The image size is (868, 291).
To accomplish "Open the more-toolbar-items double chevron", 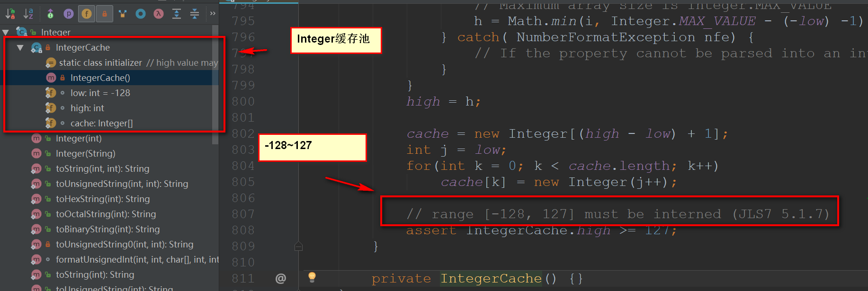I will [213, 13].
